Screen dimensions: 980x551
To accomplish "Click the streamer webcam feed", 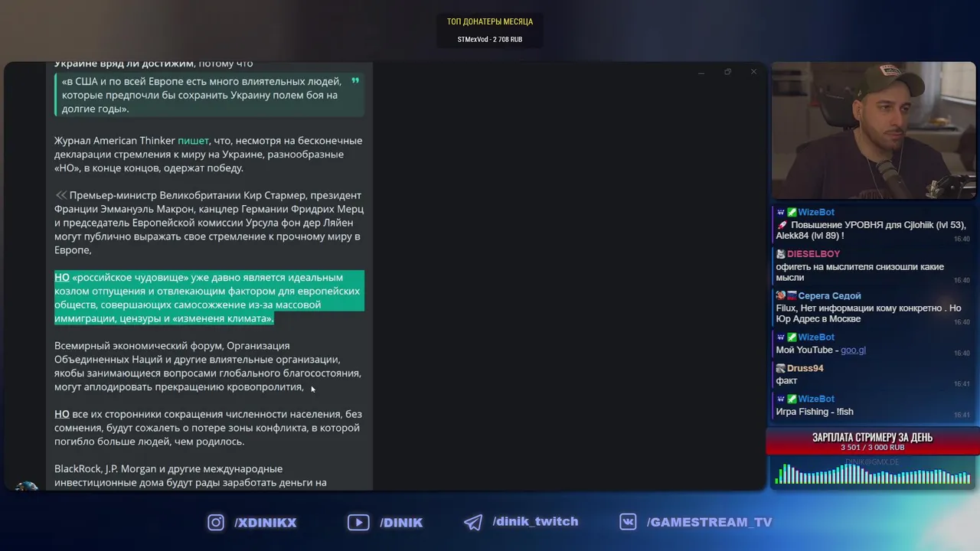I will point(874,131).
